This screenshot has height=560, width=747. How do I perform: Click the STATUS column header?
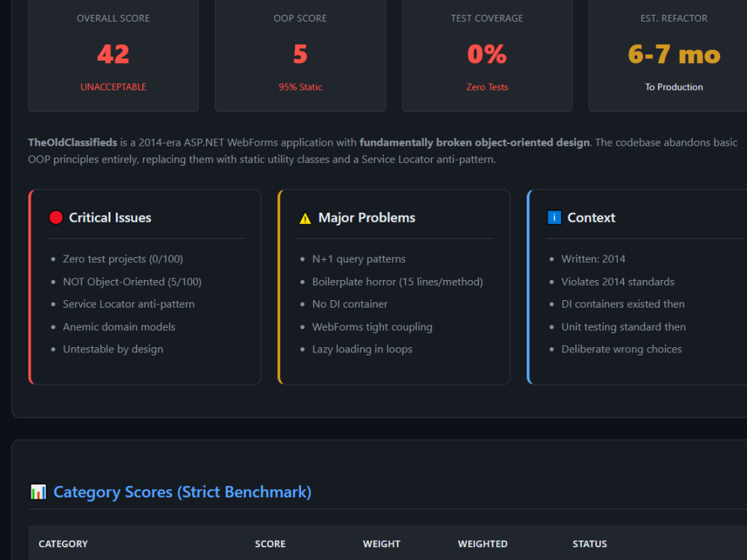tap(590, 544)
